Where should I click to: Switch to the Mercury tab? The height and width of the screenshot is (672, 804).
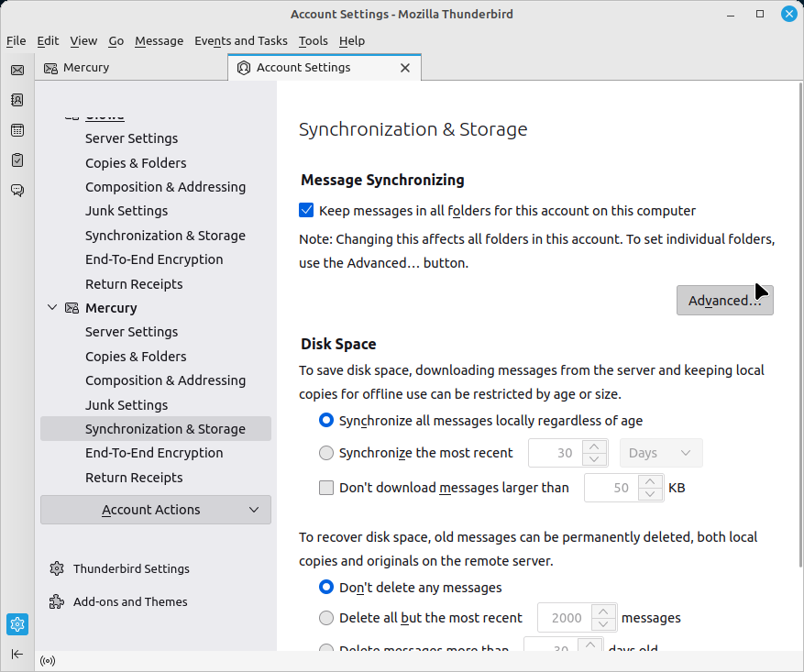(86, 68)
